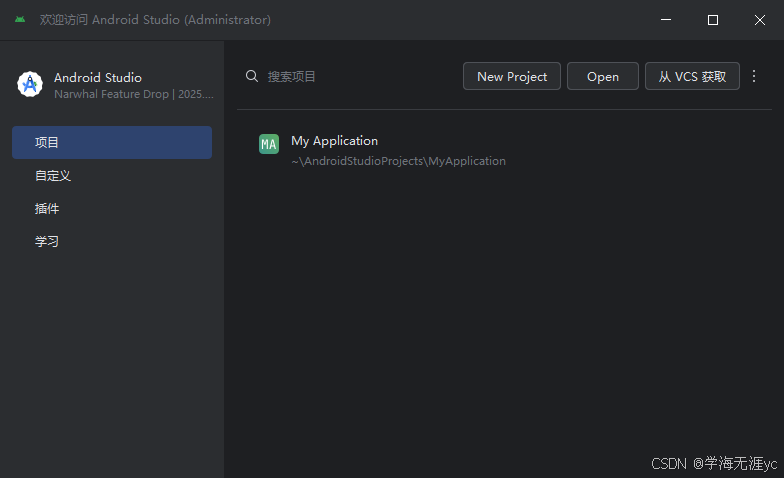Screen dimensions: 784x478
Task: Close the Android Studio welcome window
Action: click(760, 20)
